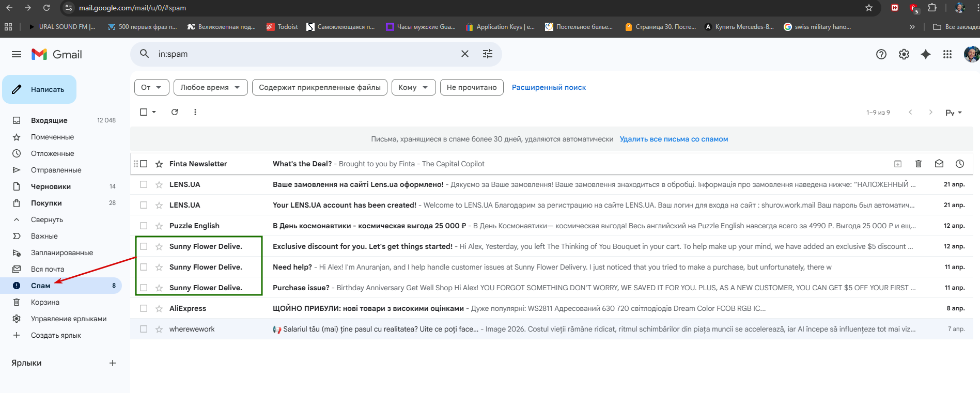Check the AliExpress email checkbox
This screenshot has height=393, width=980.
[x=144, y=308]
